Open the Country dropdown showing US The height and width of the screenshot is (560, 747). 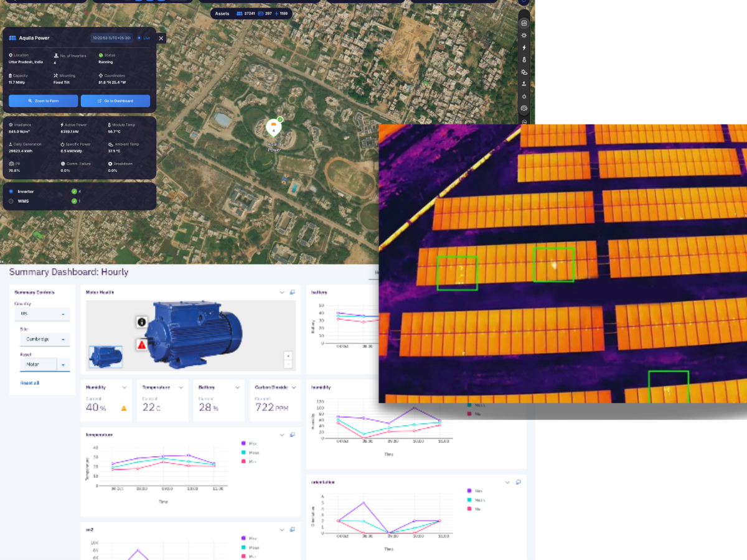[42, 314]
